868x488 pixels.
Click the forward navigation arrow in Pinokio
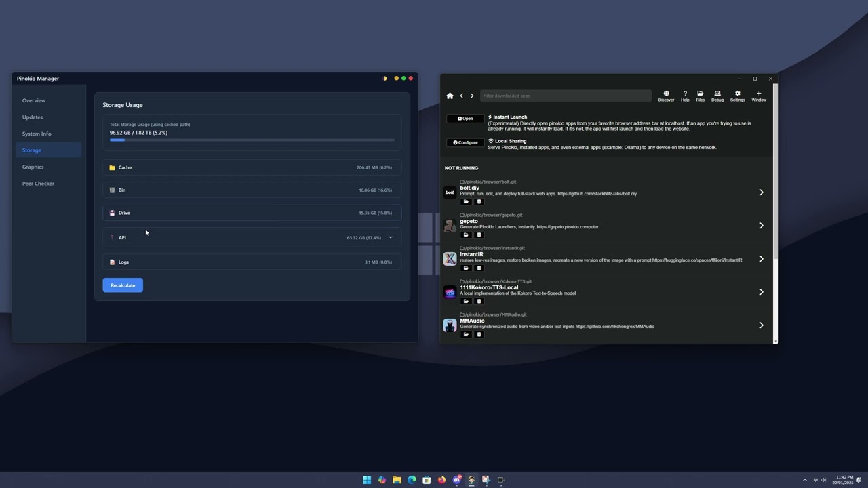click(471, 96)
